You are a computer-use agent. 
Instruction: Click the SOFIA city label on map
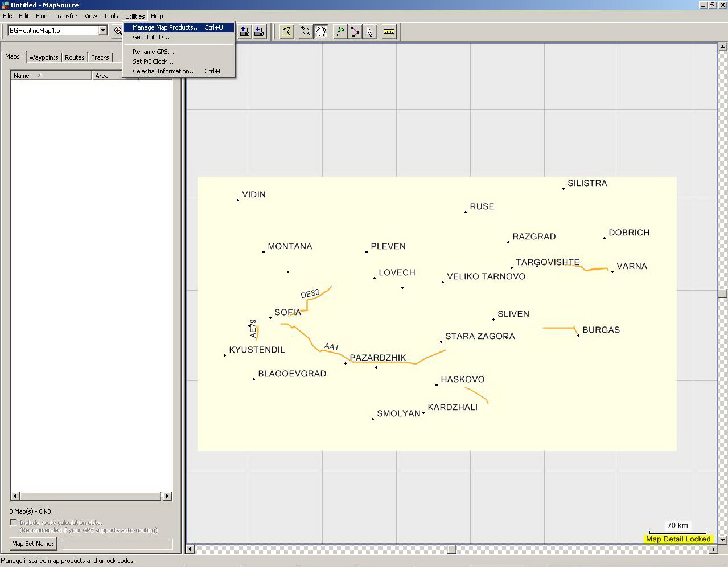[287, 312]
